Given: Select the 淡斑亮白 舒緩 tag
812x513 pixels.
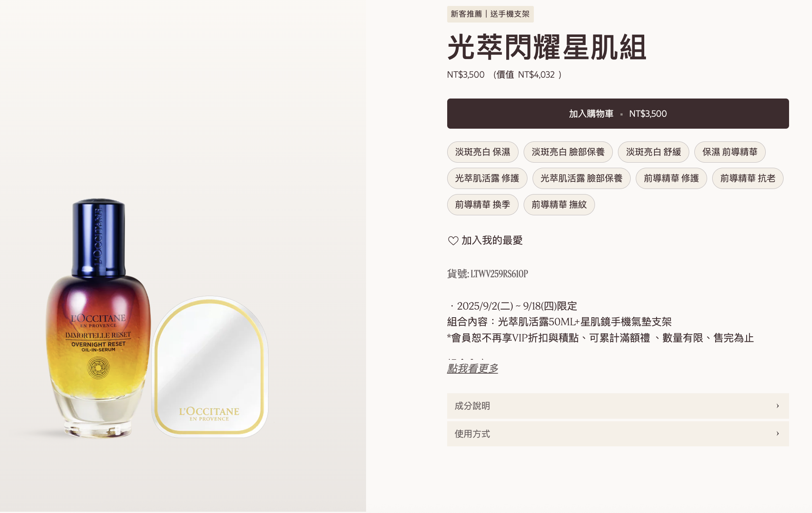Looking at the screenshot, I should click(653, 152).
